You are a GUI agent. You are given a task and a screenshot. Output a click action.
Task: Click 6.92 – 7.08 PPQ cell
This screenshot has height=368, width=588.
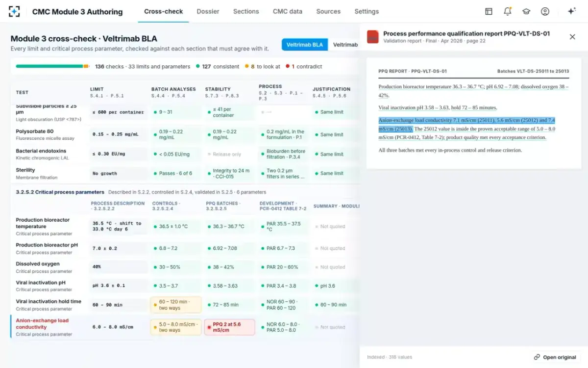230,248
